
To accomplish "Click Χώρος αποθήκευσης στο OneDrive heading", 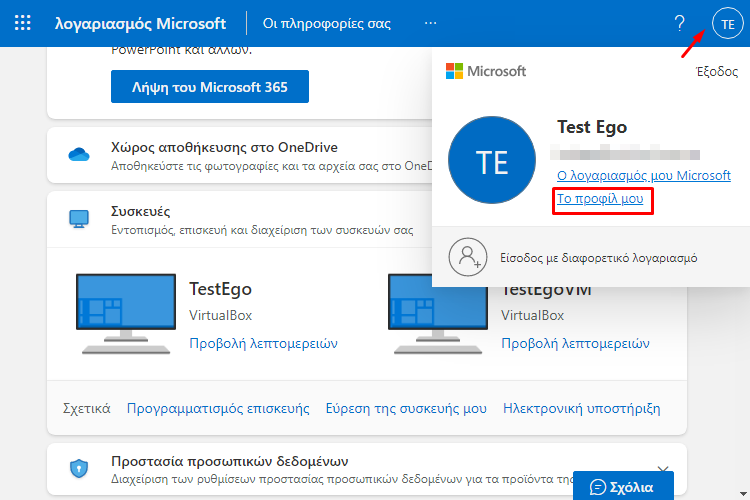I will tap(224, 147).
